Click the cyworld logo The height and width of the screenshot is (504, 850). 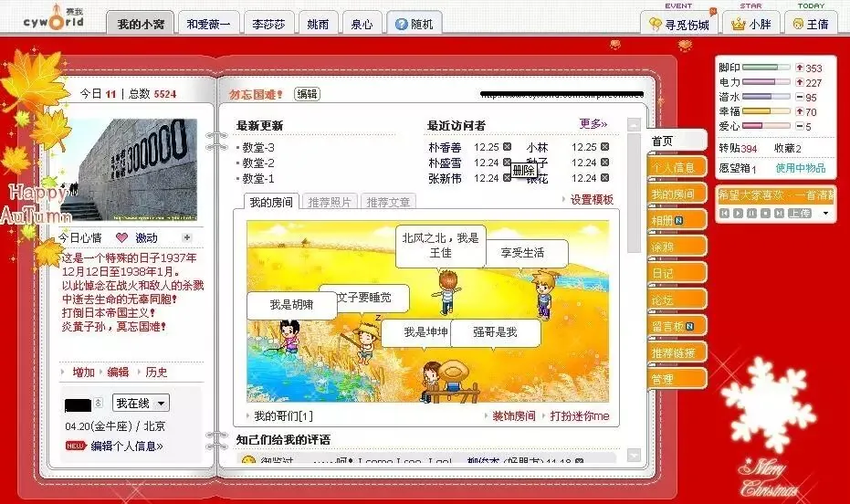click(54, 18)
